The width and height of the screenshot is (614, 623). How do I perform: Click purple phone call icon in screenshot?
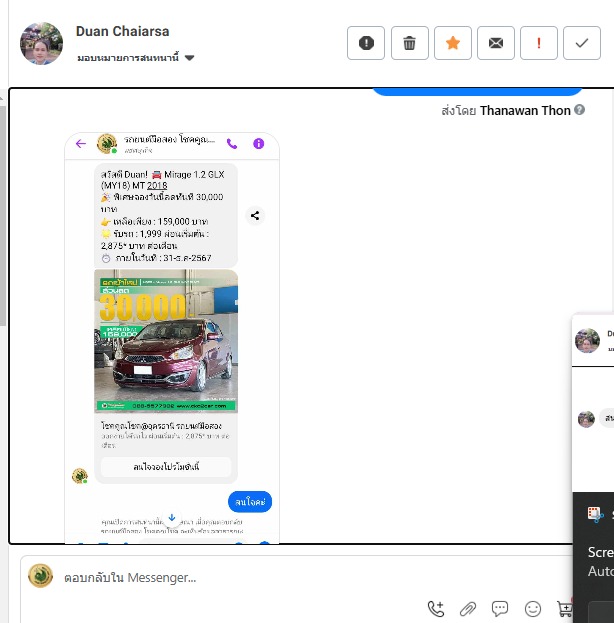click(232, 143)
